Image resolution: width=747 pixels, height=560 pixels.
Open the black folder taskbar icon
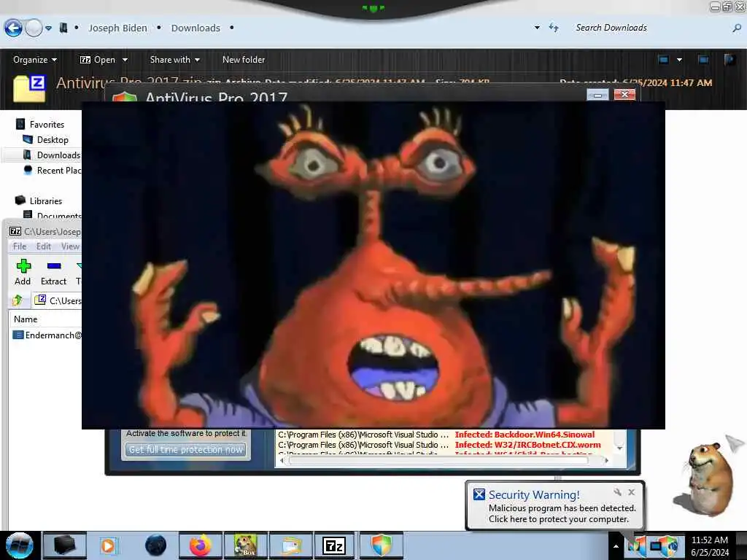click(x=64, y=545)
